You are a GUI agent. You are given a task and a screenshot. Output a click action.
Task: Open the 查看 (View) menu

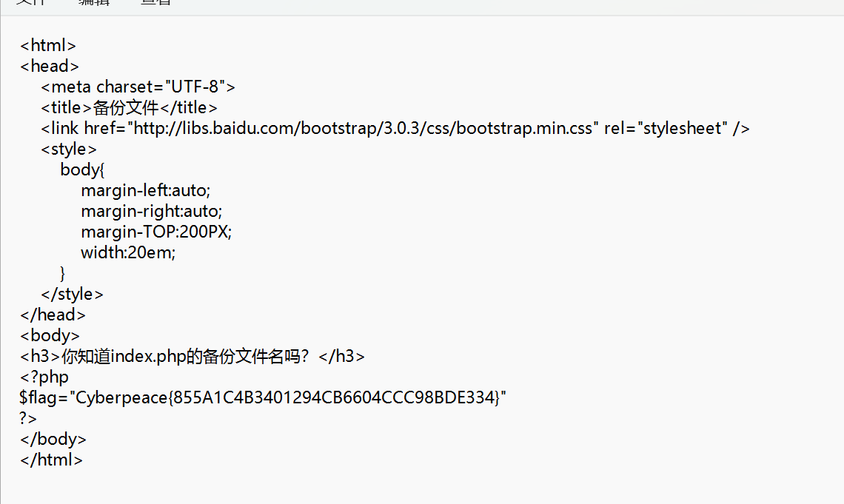click(x=155, y=2)
